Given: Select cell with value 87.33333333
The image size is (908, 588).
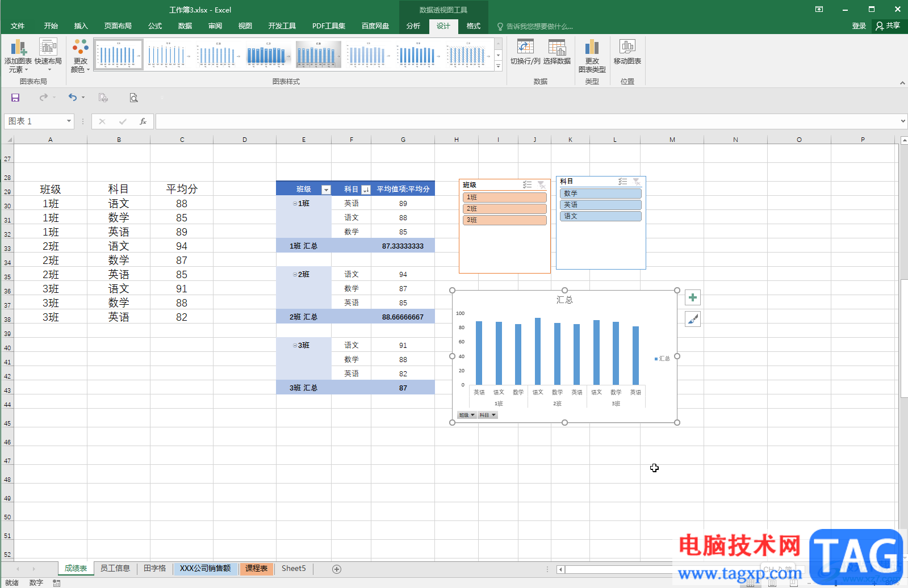Looking at the screenshot, I should click(403, 246).
